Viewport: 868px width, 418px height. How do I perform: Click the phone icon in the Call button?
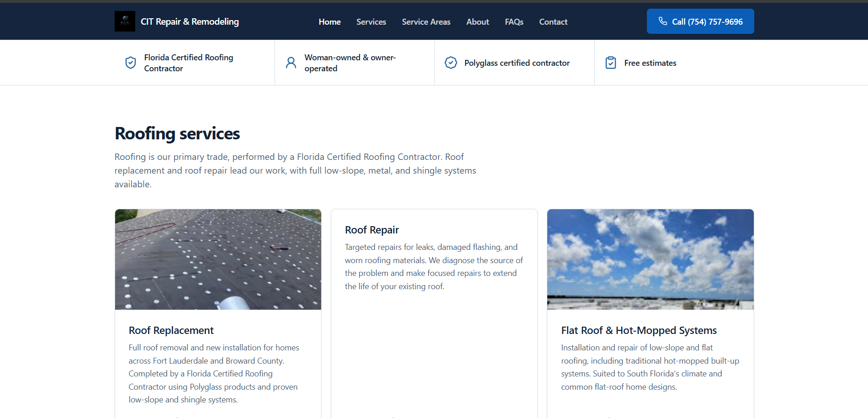pyautogui.click(x=662, y=21)
